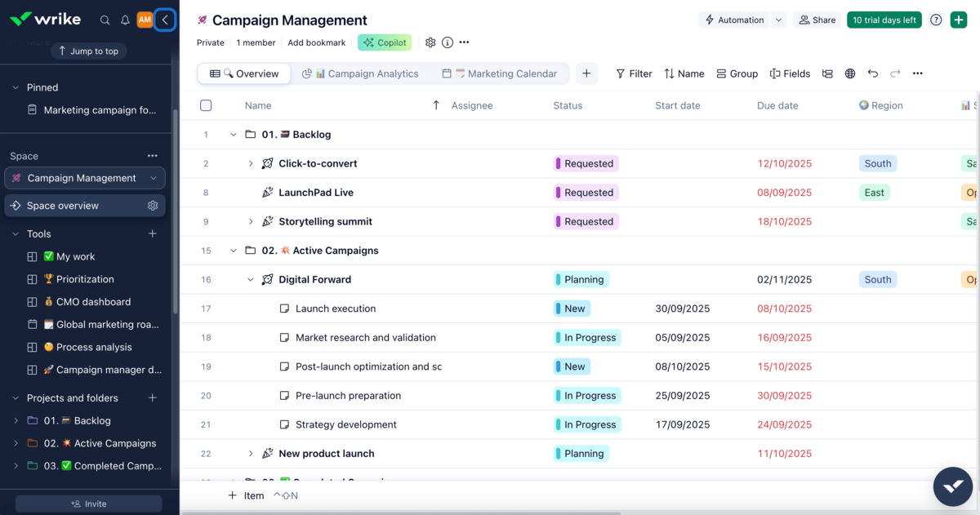Expand the Click-to-convert task row
980x515 pixels.
point(251,162)
